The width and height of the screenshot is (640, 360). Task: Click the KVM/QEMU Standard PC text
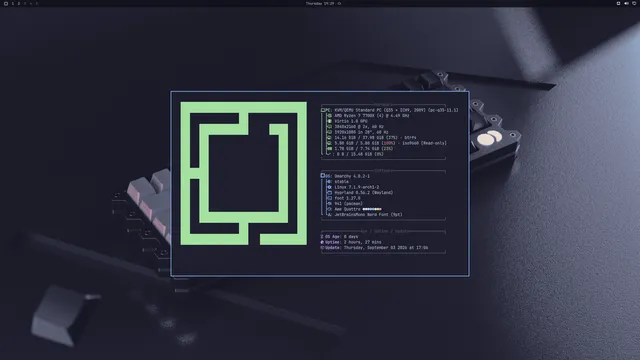[x=396, y=110]
